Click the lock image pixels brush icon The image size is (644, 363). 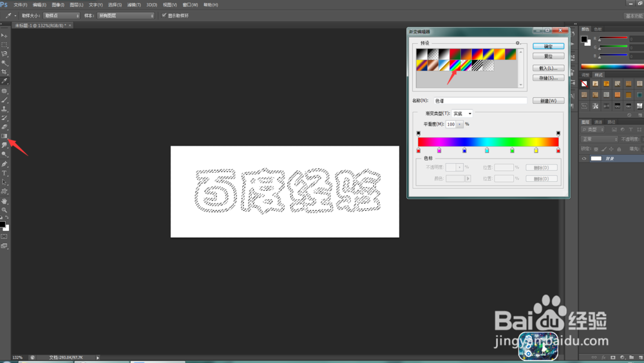click(604, 149)
